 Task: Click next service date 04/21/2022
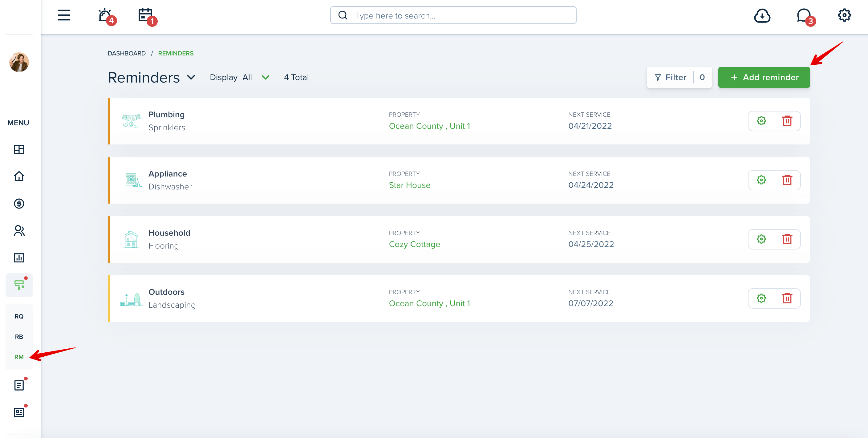tap(590, 126)
